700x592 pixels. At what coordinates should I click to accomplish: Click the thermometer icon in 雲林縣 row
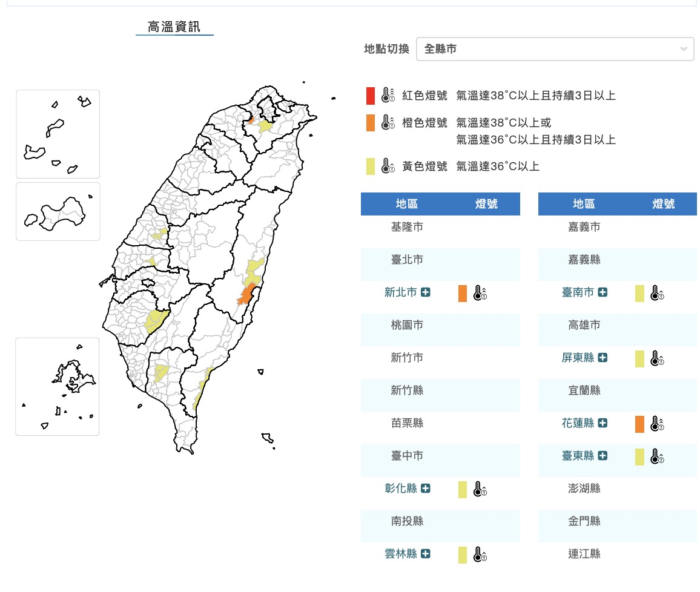click(x=480, y=554)
